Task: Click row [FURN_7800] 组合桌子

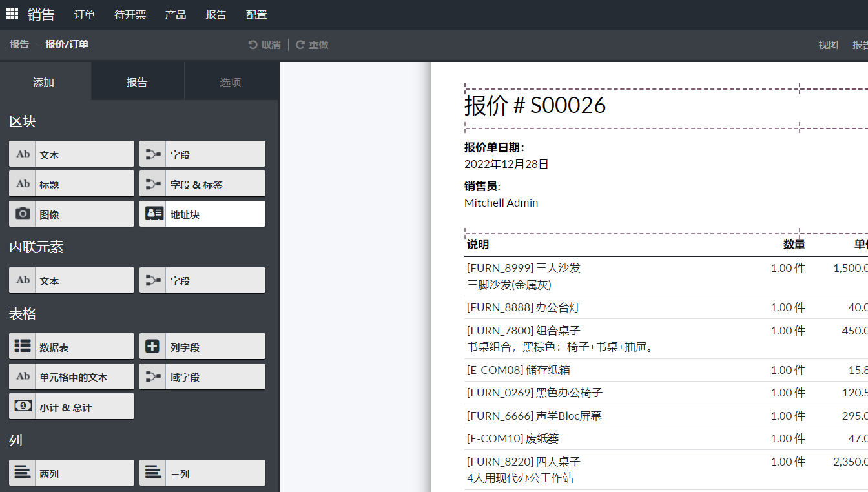Action: [x=524, y=331]
